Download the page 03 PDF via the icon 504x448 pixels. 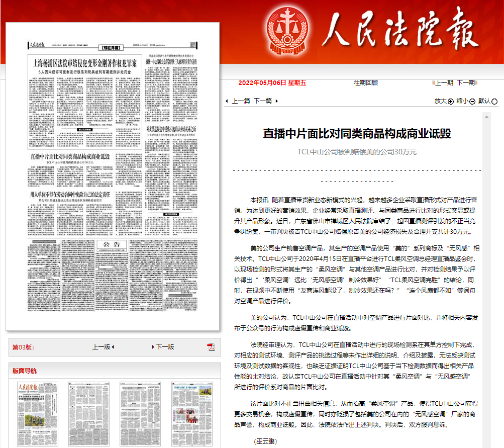211,347
